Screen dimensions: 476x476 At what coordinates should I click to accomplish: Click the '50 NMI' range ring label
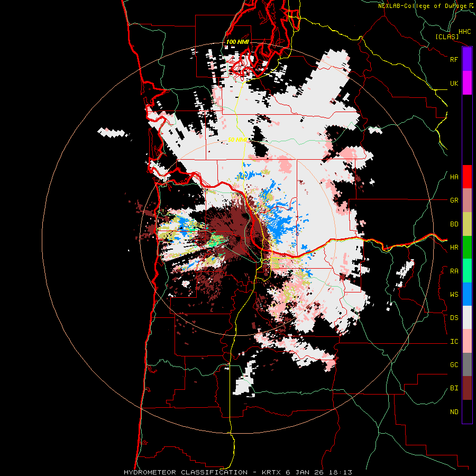237,140
